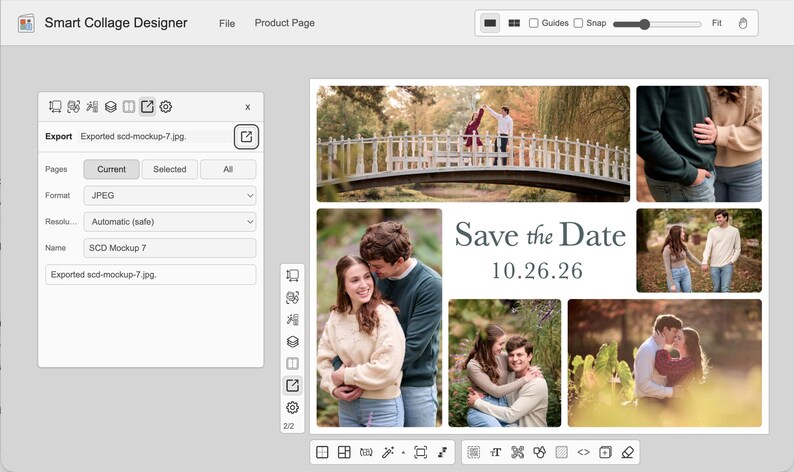Click magic wand icon in vertical toolbar
Screen dimensions: 794x472
pyautogui.click(x=293, y=319)
